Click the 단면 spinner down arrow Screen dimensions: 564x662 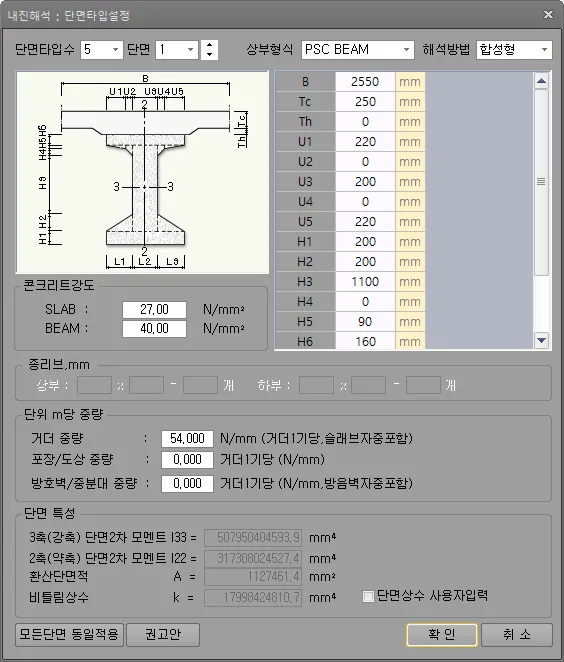click(x=209, y=55)
